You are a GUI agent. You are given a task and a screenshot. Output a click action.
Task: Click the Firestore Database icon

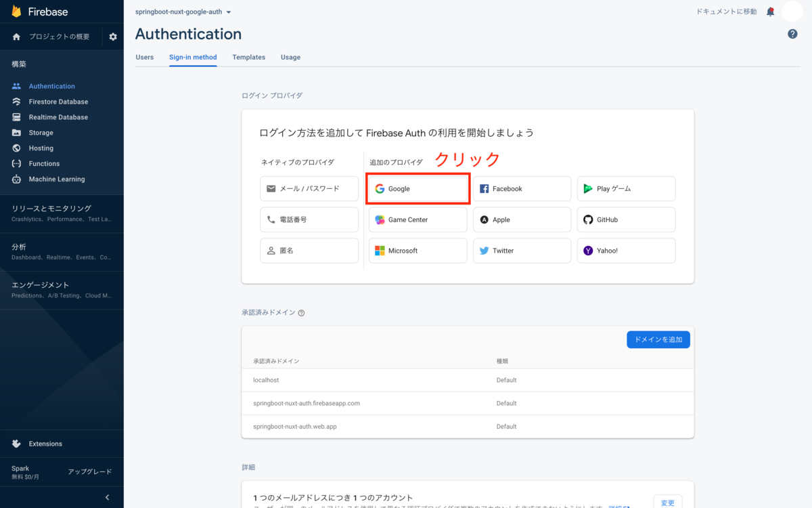pos(16,102)
